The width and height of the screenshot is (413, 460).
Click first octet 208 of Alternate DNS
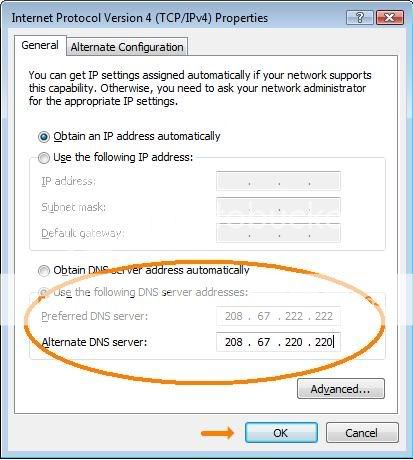pyautogui.click(x=234, y=342)
